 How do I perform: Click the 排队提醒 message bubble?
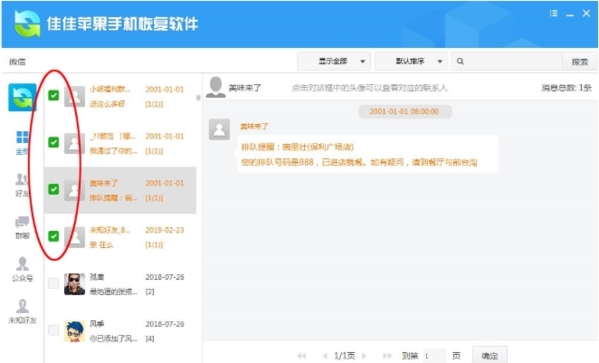click(368, 154)
